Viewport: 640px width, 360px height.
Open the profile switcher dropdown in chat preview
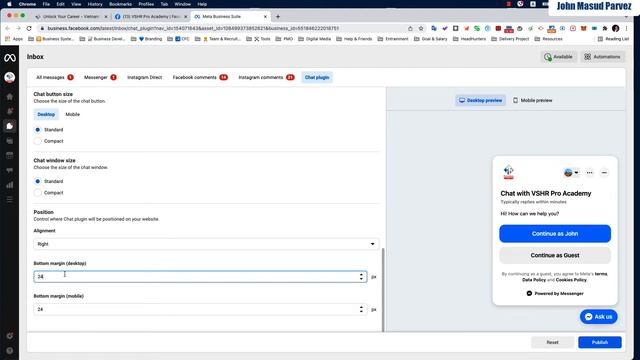571,173
